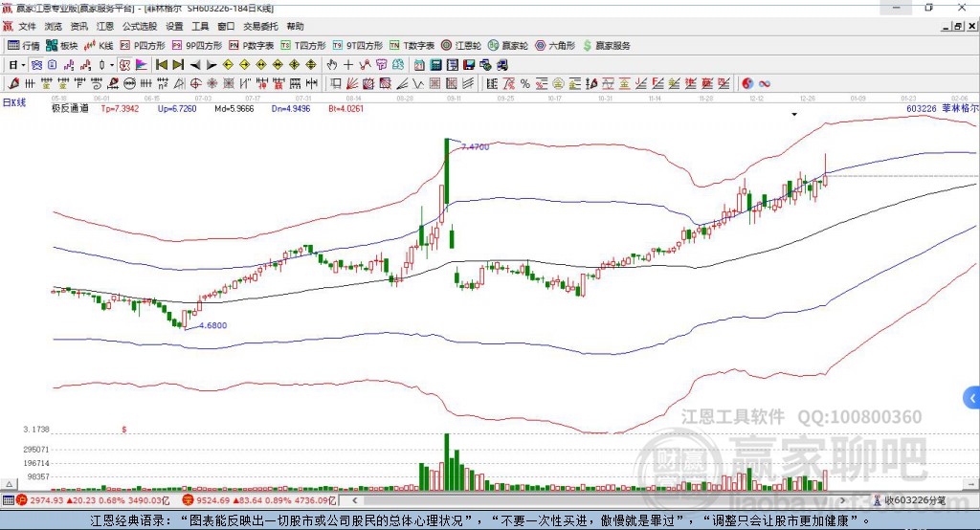The image size is (980, 530).
Task: Click the horizontal scrollbar right arrow
Action: [842, 500]
